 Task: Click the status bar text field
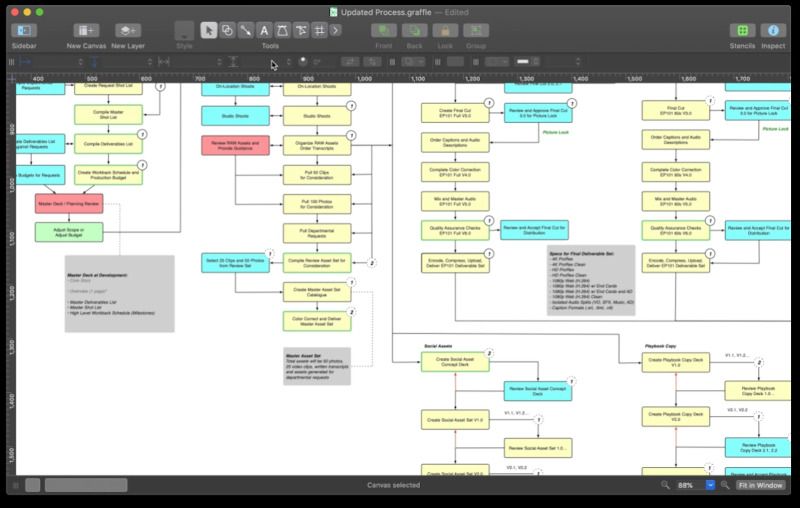point(86,485)
